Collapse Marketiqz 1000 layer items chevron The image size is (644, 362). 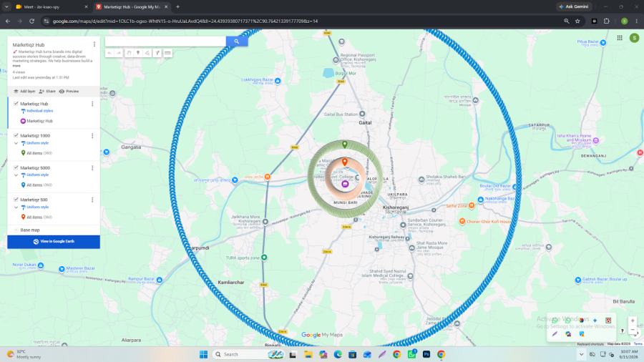tap(16, 143)
